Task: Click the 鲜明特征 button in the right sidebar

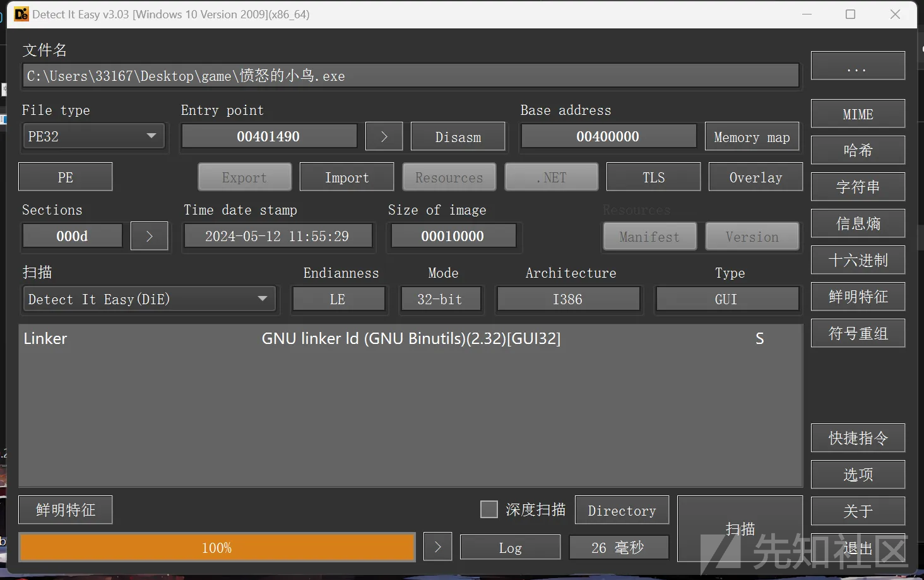Action: click(x=858, y=297)
